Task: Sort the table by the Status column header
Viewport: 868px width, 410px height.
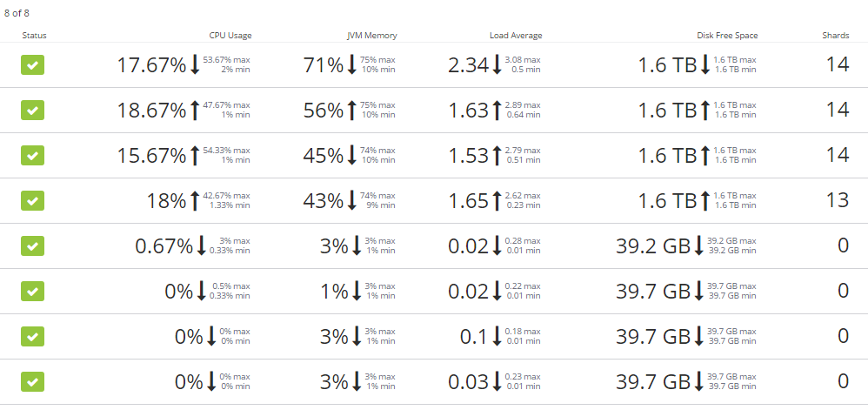Action: click(x=34, y=36)
